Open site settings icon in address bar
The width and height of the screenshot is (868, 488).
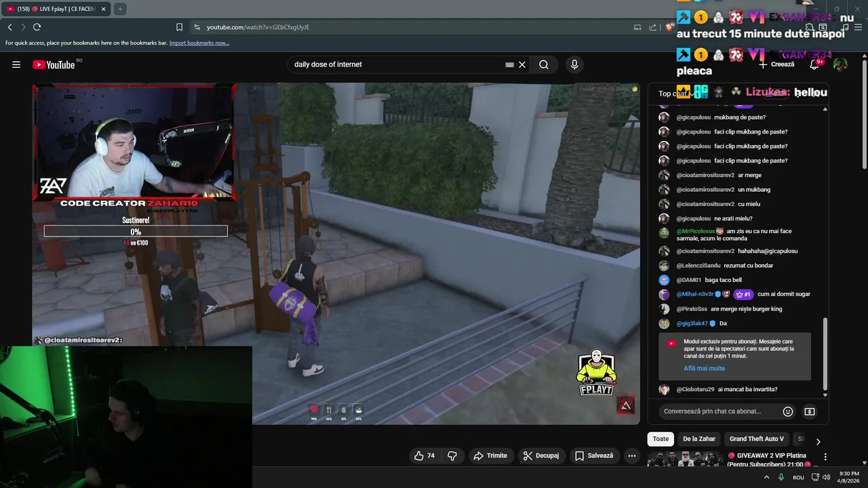coord(197,27)
